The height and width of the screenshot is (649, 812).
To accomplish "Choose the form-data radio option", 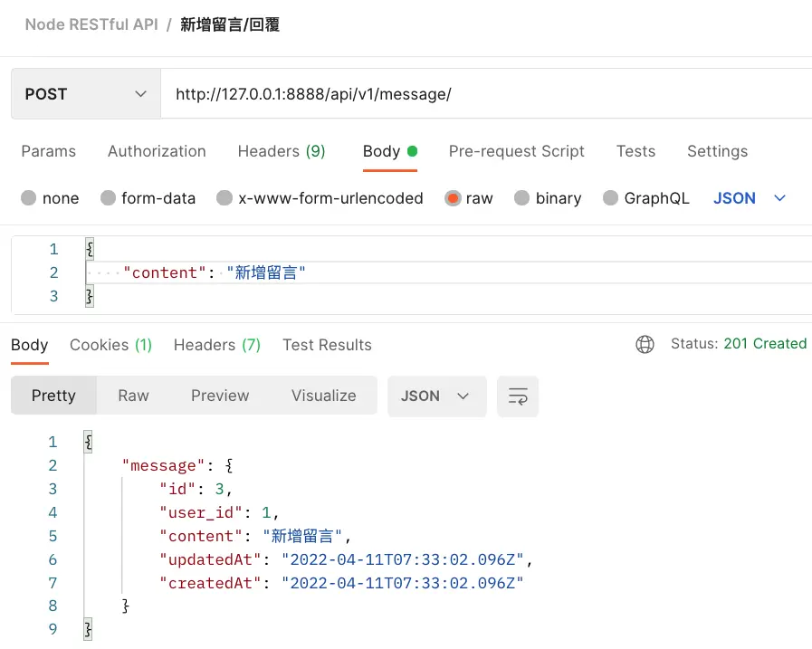I will [x=109, y=198].
